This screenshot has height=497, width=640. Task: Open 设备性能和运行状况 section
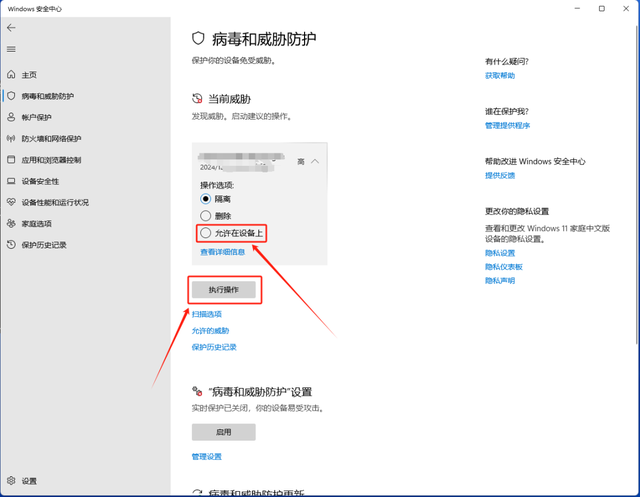click(x=55, y=202)
